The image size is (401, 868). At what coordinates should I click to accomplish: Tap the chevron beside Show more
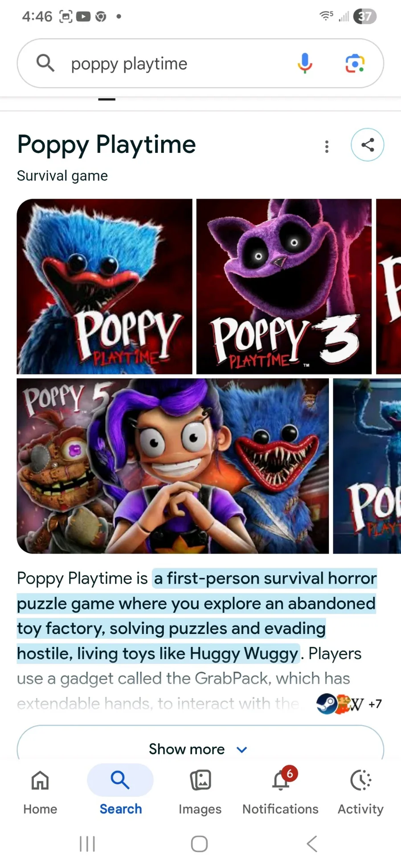tap(242, 750)
